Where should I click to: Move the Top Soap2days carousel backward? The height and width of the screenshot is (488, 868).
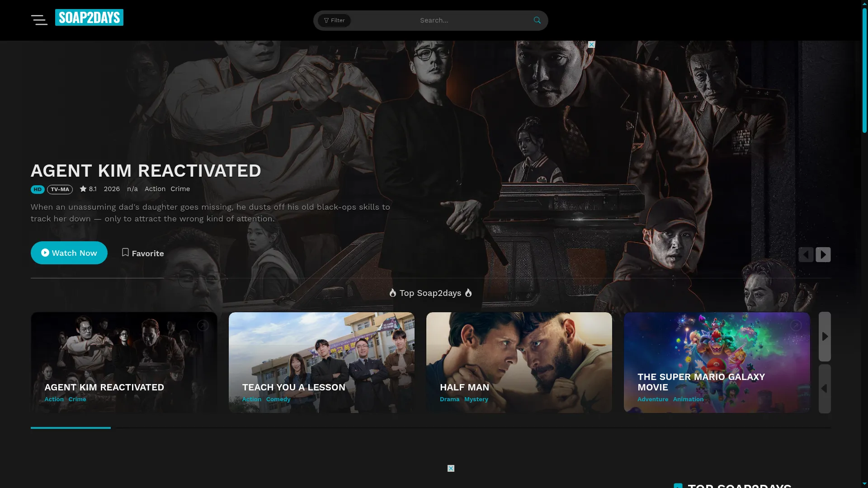click(x=825, y=389)
